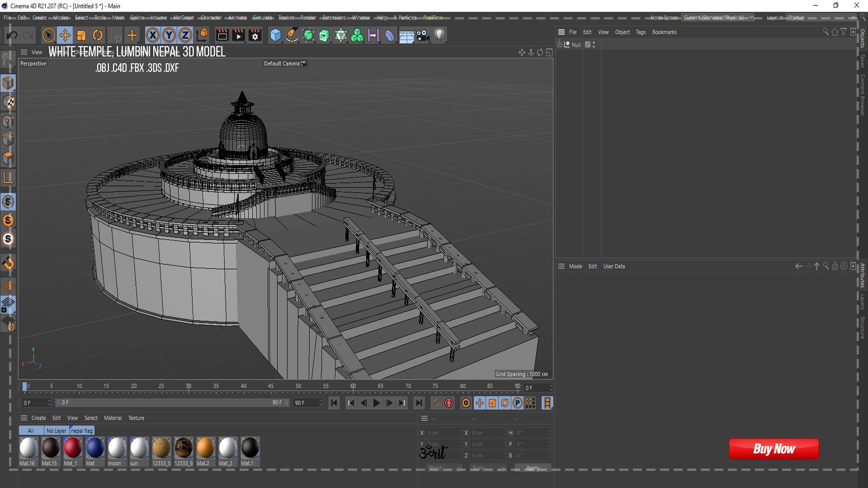Switch to Texture mode icon
Screen dimensions: 868x488
8,102
